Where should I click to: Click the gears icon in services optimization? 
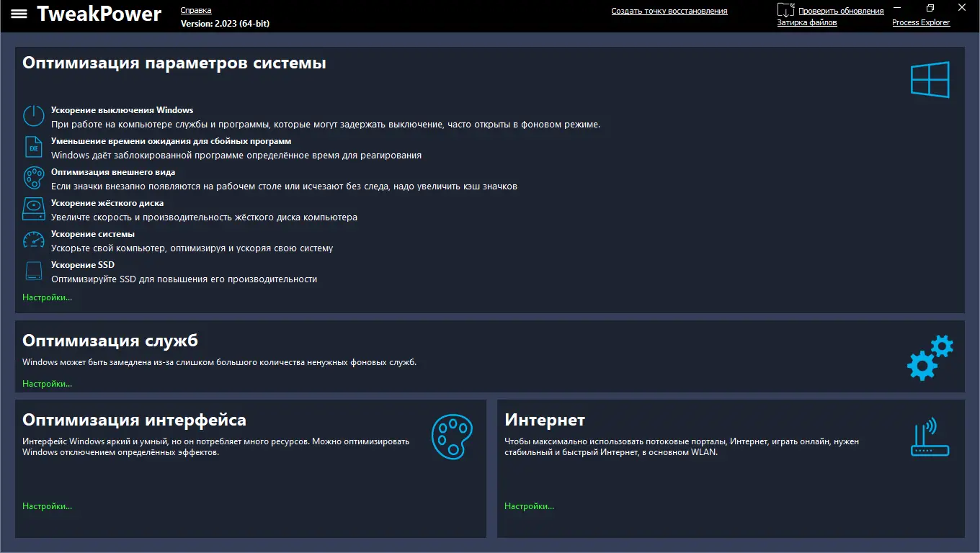[x=930, y=357]
